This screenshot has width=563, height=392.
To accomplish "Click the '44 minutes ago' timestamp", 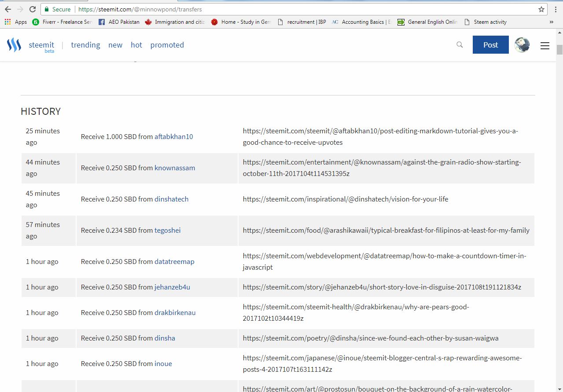I will click(43, 168).
